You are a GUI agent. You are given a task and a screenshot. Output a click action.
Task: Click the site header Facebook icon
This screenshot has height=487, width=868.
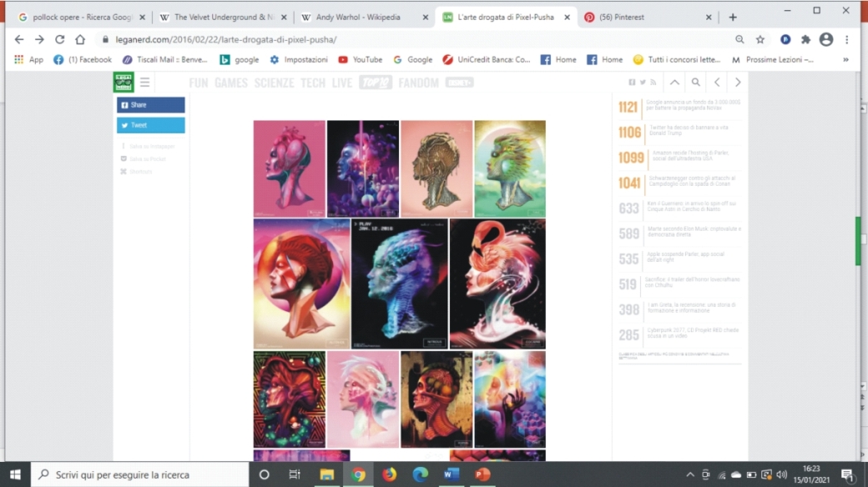[x=632, y=83]
